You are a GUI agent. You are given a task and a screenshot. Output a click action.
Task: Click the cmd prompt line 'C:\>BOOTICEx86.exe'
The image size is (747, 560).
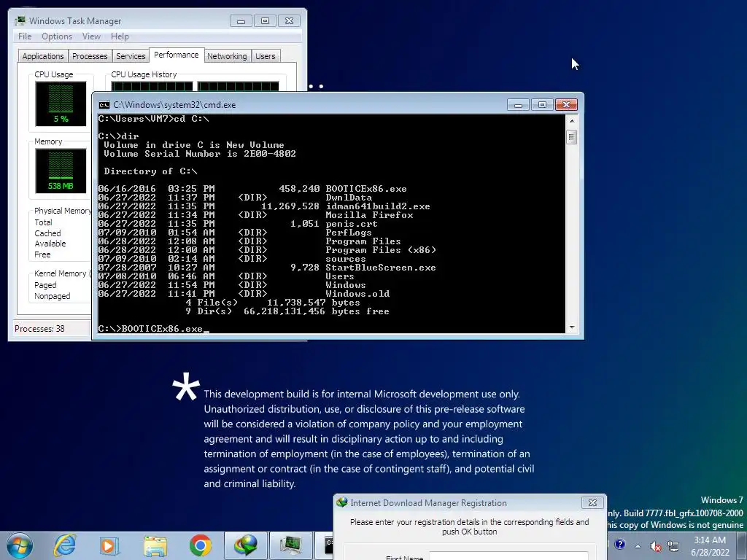click(x=153, y=329)
